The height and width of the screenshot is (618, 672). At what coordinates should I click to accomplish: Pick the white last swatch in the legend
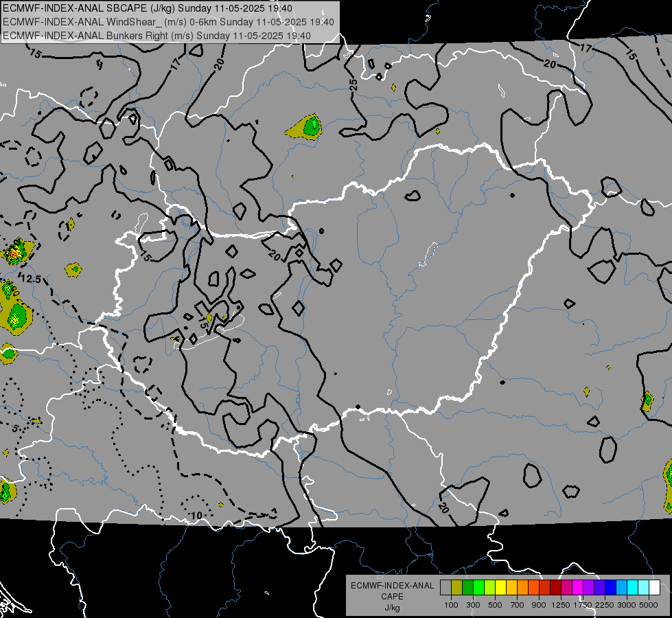654,588
